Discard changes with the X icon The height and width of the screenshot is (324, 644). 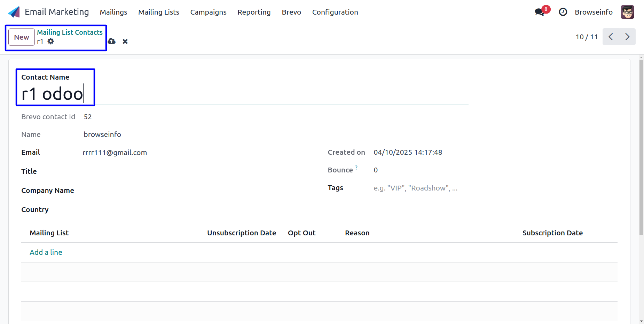pyautogui.click(x=125, y=42)
